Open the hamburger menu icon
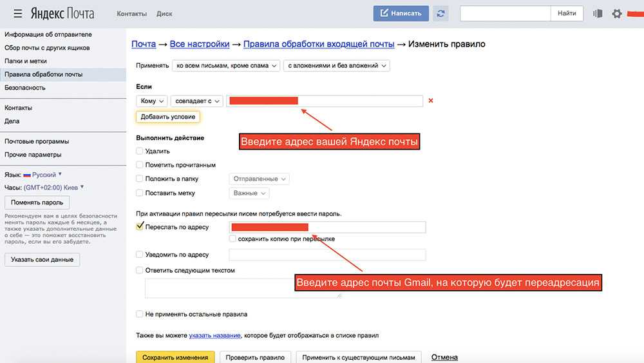Viewport: 644px width, 363px height. (17, 14)
